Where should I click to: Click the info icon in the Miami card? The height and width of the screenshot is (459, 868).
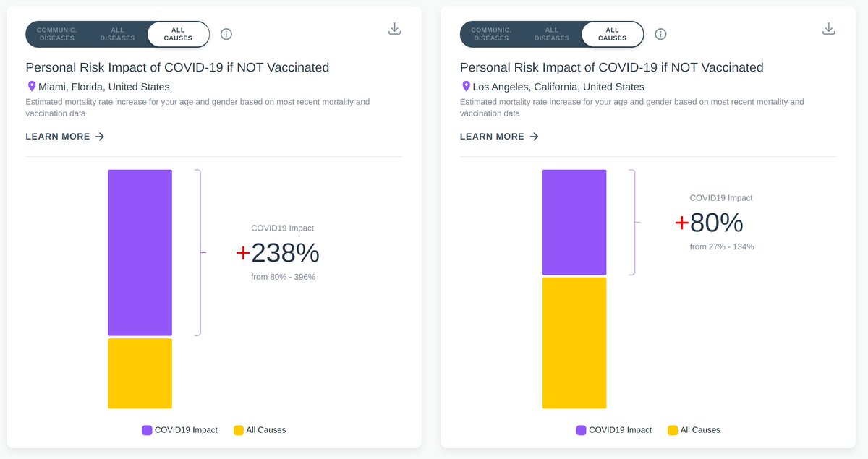coord(226,34)
